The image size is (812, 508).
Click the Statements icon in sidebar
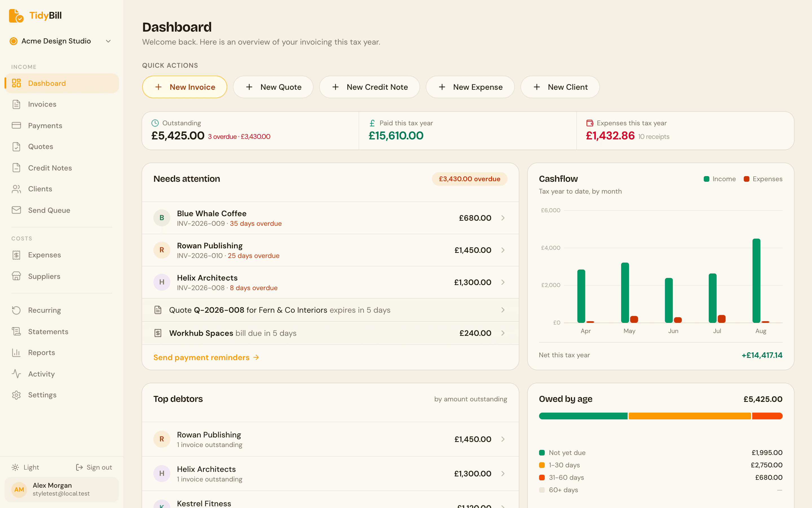coord(16,331)
